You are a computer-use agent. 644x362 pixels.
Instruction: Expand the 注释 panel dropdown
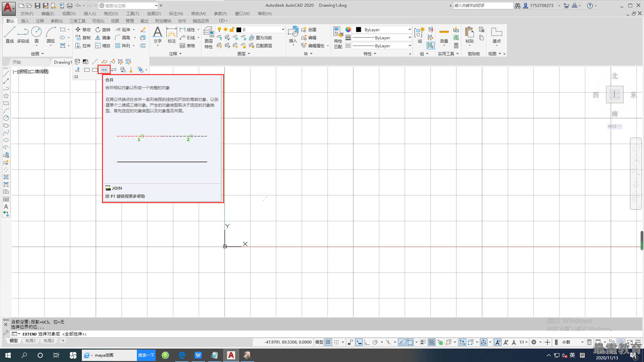175,54
